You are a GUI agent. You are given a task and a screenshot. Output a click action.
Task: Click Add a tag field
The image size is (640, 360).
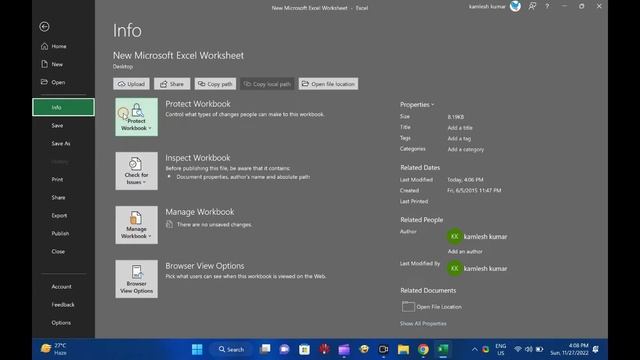click(x=459, y=138)
